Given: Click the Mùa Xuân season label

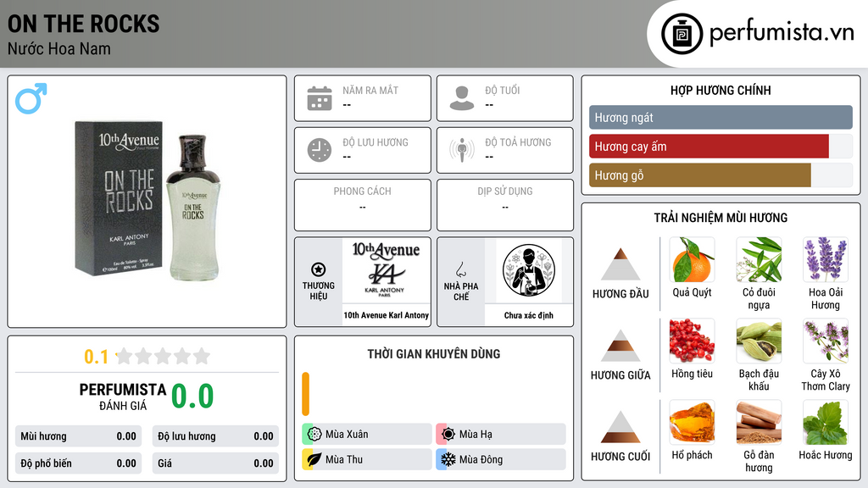Looking at the screenshot, I should (347, 435).
